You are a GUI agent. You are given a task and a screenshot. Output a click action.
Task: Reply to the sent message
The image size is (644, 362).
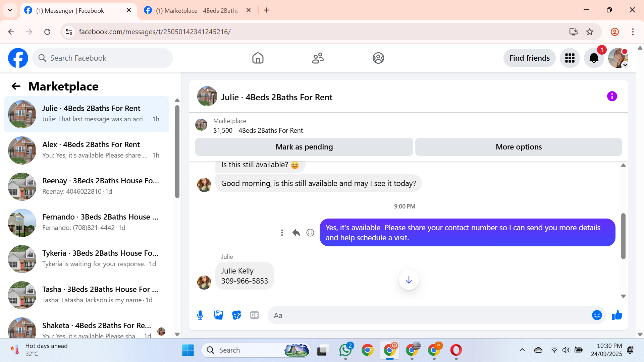(296, 233)
